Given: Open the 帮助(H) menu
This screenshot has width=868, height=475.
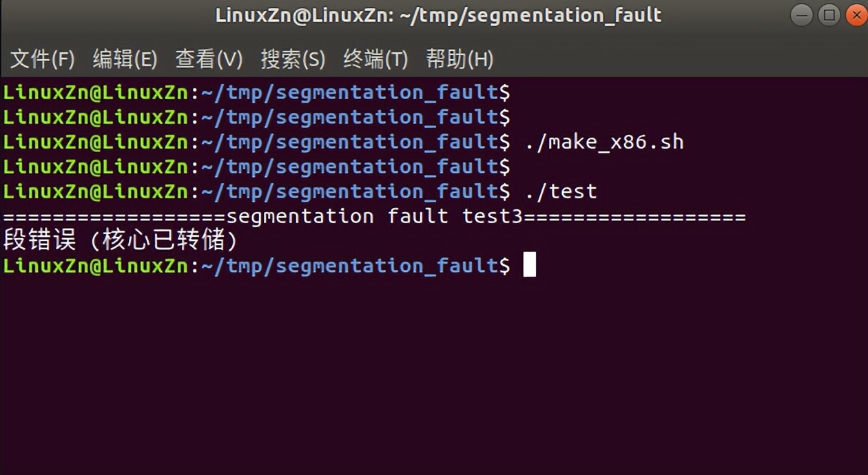Looking at the screenshot, I should (459, 60).
